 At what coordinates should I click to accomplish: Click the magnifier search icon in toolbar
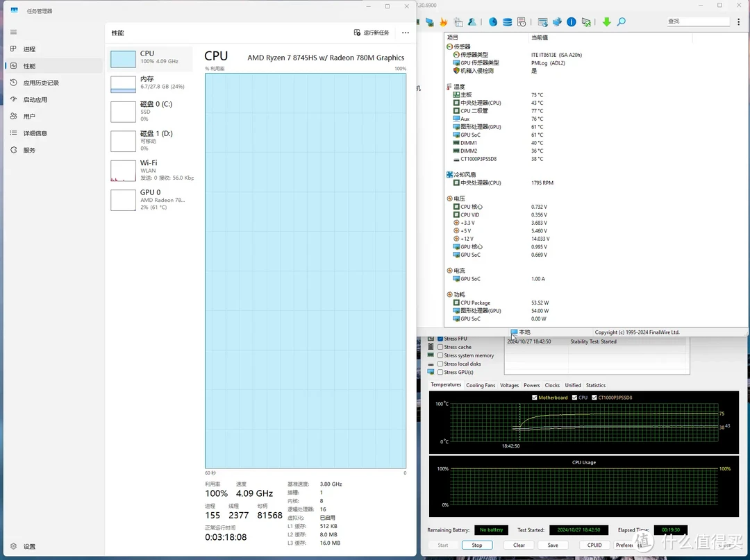coord(622,22)
